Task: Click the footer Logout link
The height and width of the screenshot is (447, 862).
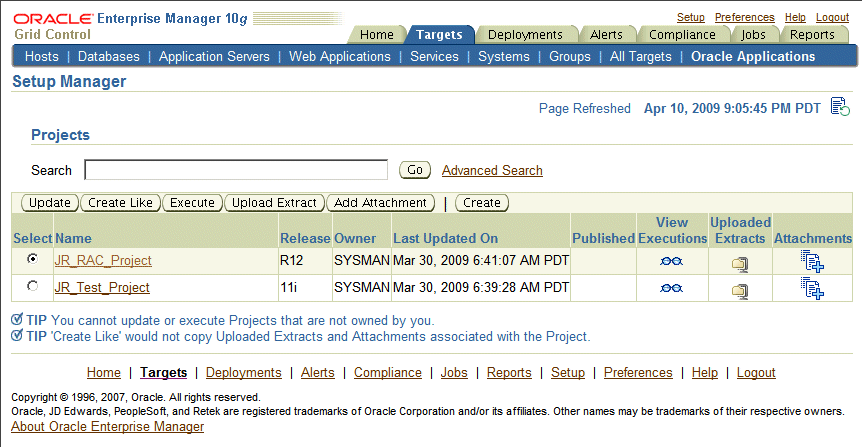Action: click(756, 372)
